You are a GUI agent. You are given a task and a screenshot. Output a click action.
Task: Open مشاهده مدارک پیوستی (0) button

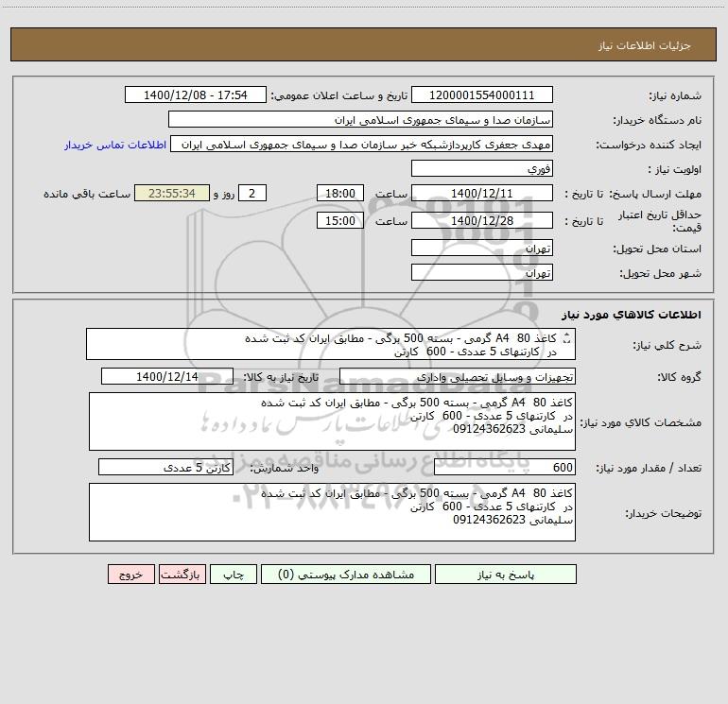pyautogui.click(x=346, y=575)
